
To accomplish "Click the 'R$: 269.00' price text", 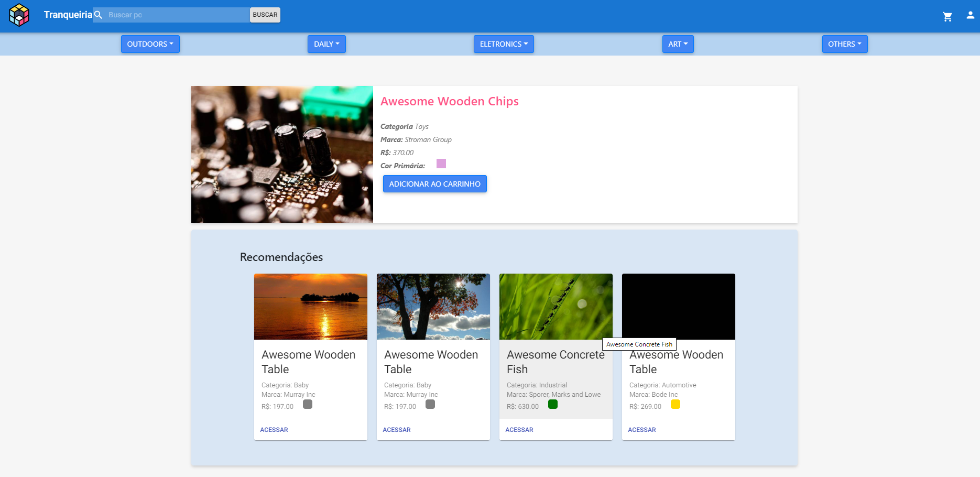I will (x=645, y=407).
